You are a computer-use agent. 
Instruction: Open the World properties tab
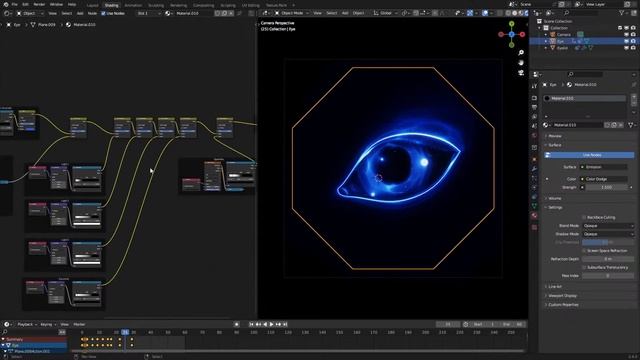coord(534,136)
